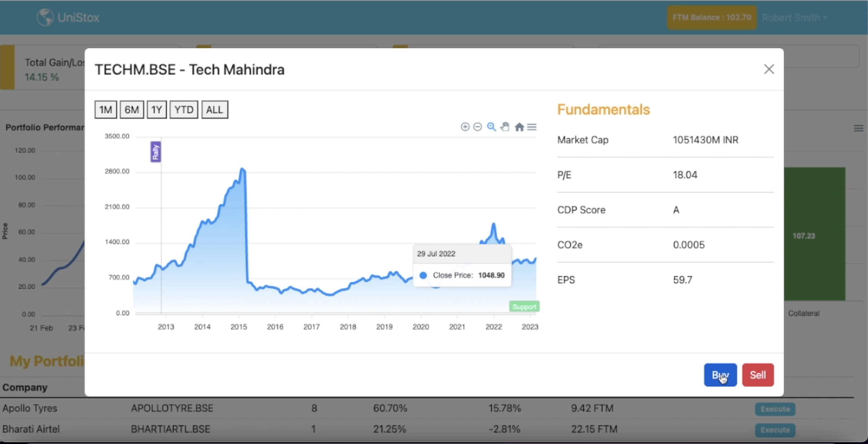Click the green Support level label

pyautogui.click(x=524, y=306)
